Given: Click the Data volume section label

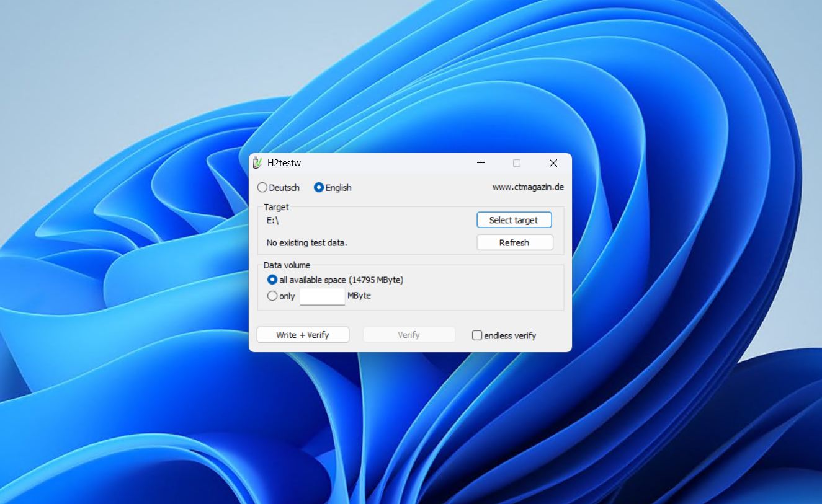Looking at the screenshot, I should pyautogui.click(x=288, y=265).
